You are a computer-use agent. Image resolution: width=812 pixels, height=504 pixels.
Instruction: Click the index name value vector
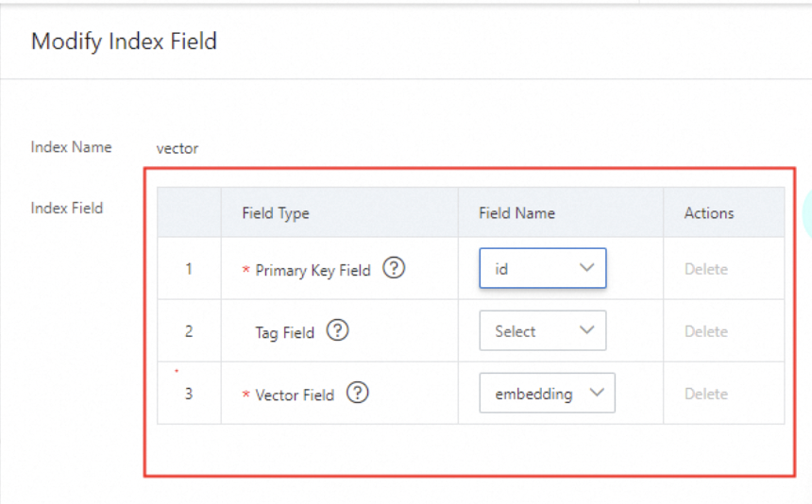(x=178, y=148)
